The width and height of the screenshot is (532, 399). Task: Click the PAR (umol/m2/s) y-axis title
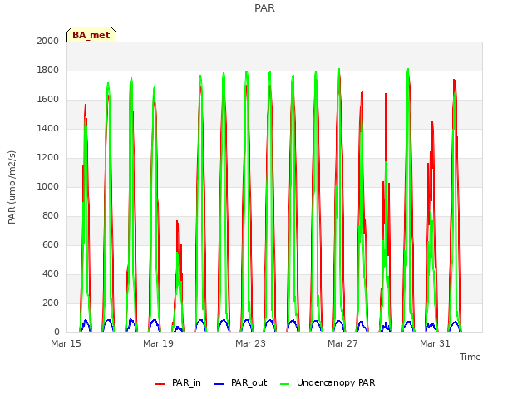tap(12, 187)
